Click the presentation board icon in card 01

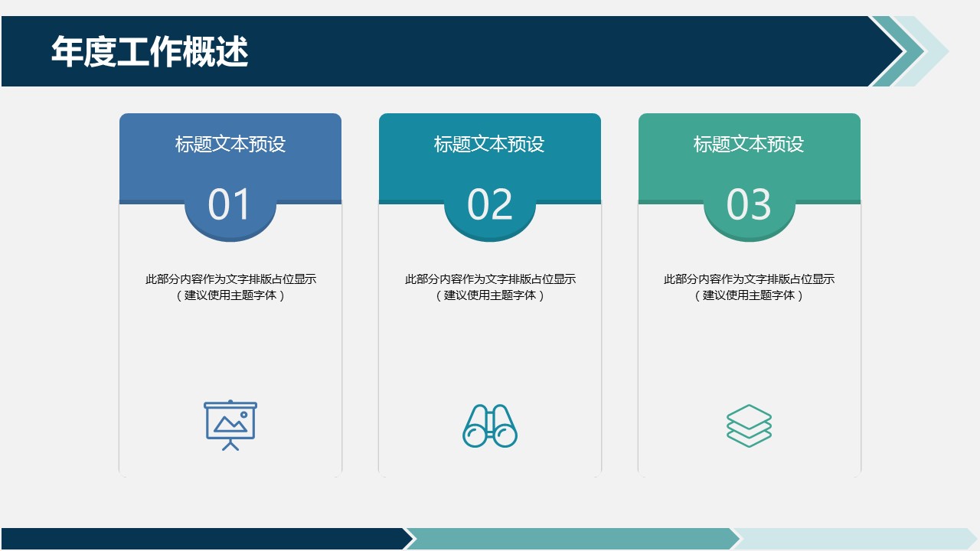(230, 425)
